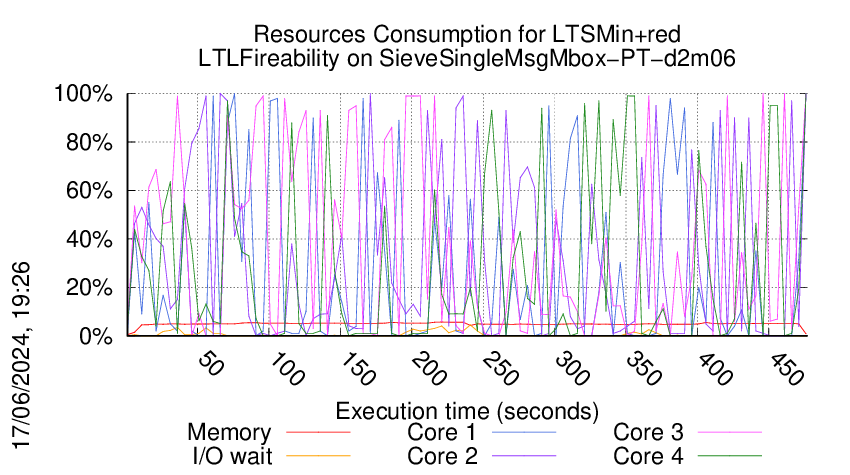
Task: Click the chart title 'Resources Consumption for LTSMin+red'
Action: [x=467, y=34]
